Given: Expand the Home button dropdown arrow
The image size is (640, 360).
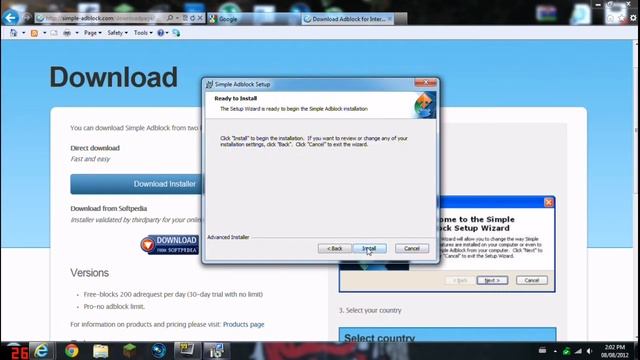Looking at the screenshot, I should point(23,33).
